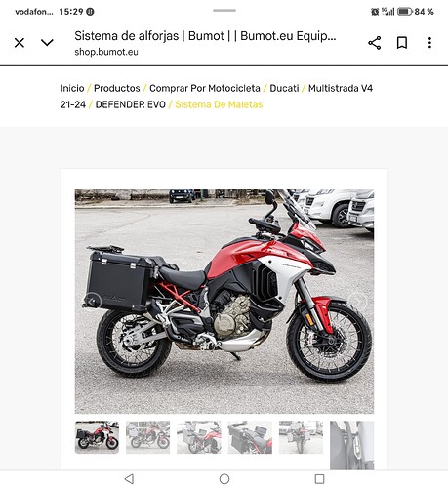Image resolution: width=448 pixels, height=488 pixels.
Task: Select the first red motorcycle thumbnail
Action: click(x=97, y=437)
